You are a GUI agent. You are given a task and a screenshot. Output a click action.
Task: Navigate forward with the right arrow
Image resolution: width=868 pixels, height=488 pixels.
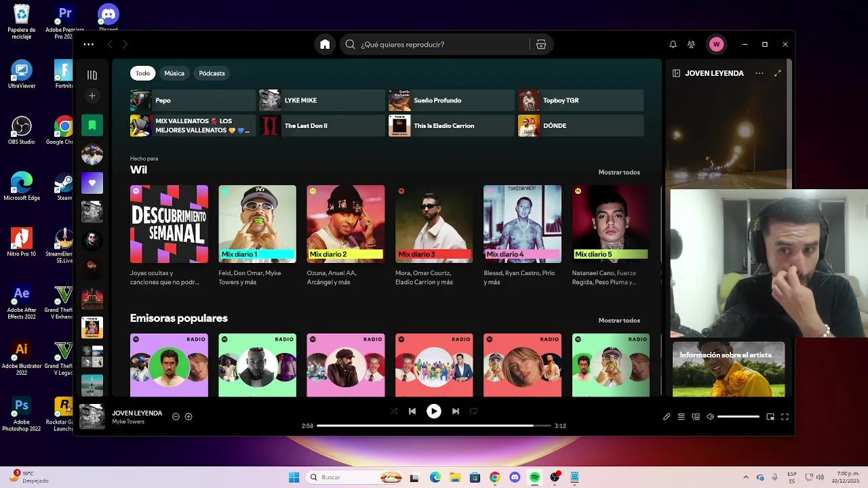point(125,44)
